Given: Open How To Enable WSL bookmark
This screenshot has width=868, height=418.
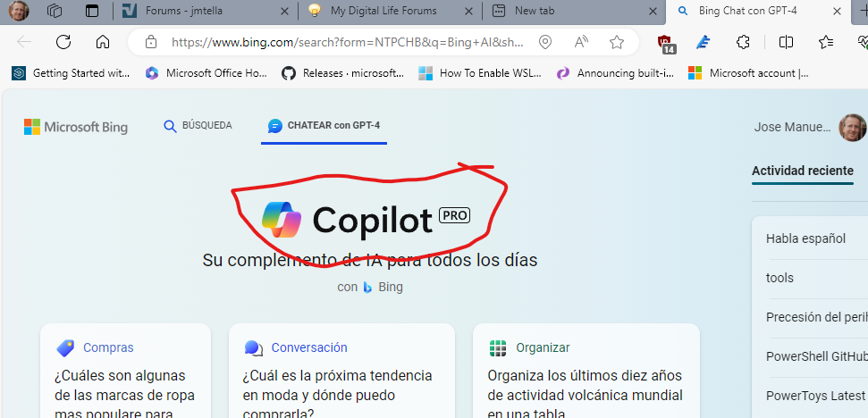Looking at the screenshot, I should tap(480, 73).
